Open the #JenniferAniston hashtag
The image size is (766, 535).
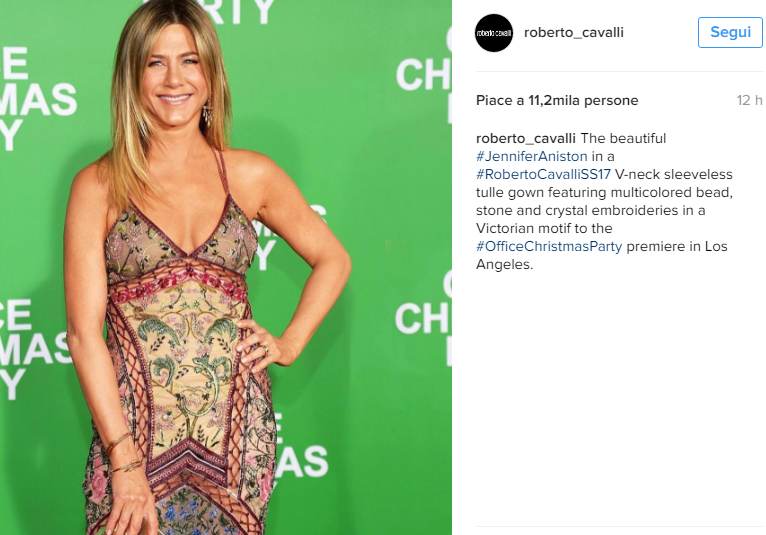click(x=532, y=156)
